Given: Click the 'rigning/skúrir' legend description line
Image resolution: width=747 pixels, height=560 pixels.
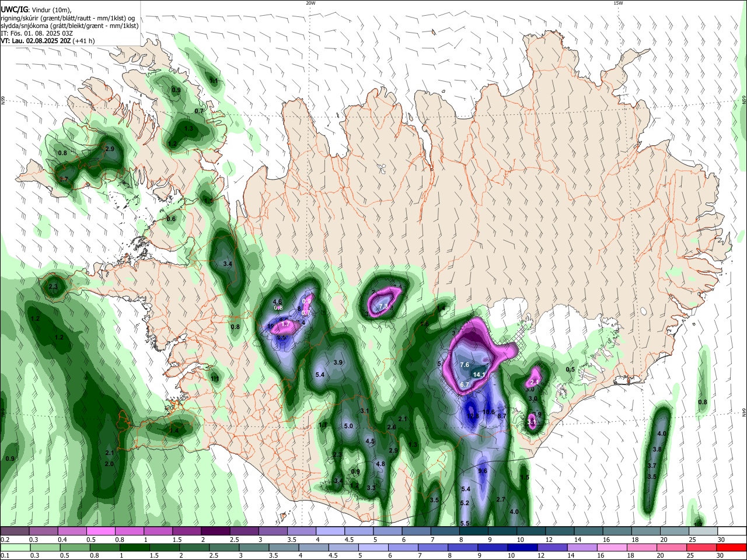Looking at the screenshot, I should pos(68,17).
